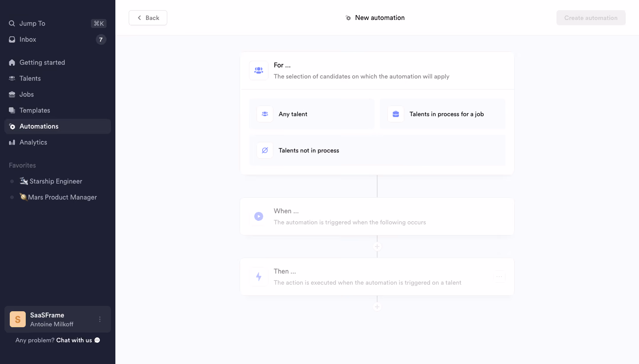The image size is (639, 364).
Task: Open the Jump To search field
Action: pos(58,23)
